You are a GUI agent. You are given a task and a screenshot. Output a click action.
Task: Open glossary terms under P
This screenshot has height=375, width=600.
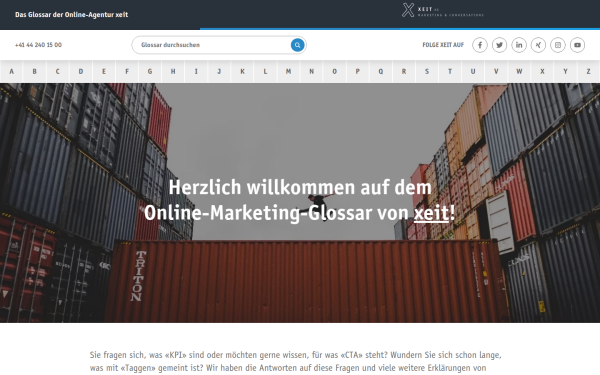pos(357,71)
